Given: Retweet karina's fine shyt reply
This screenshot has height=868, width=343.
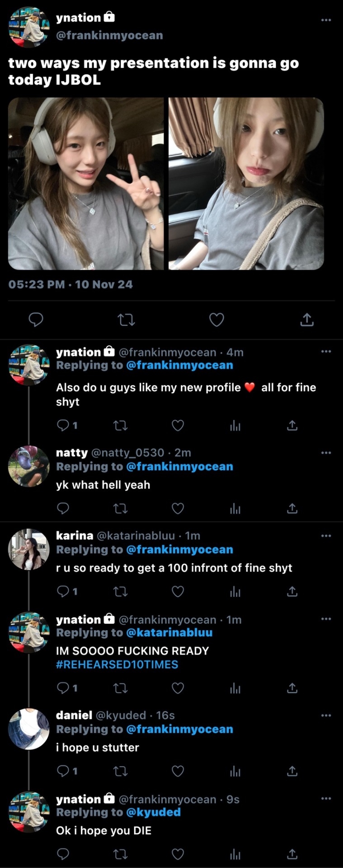Looking at the screenshot, I should pyautogui.click(x=120, y=591).
